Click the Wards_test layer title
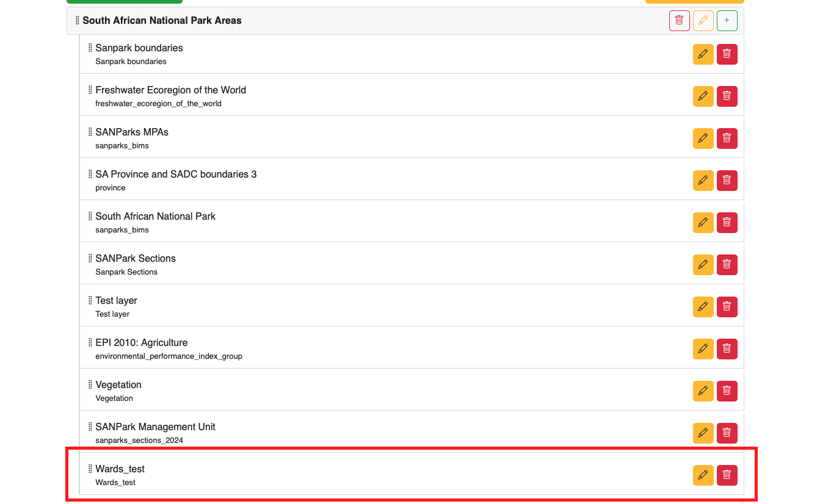This screenshot has width=831, height=504. [120, 469]
